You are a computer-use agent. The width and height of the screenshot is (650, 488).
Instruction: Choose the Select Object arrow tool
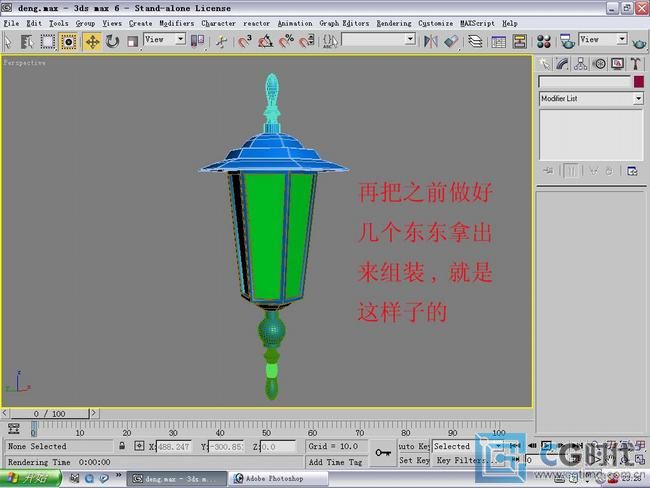pyautogui.click(x=8, y=41)
